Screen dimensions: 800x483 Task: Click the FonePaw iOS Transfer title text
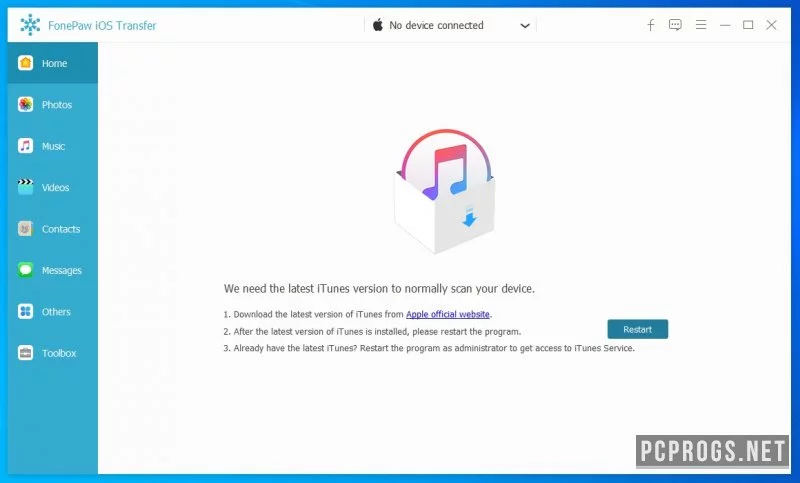pos(102,26)
